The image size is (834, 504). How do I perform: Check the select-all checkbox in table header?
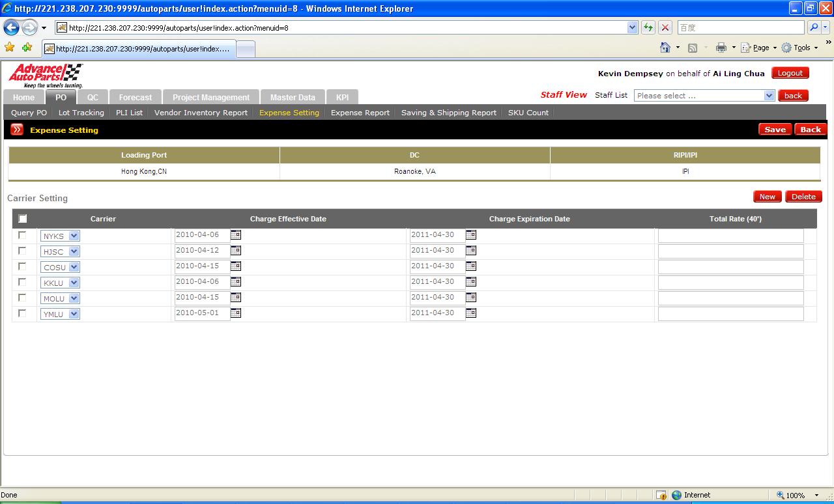click(x=23, y=219)
